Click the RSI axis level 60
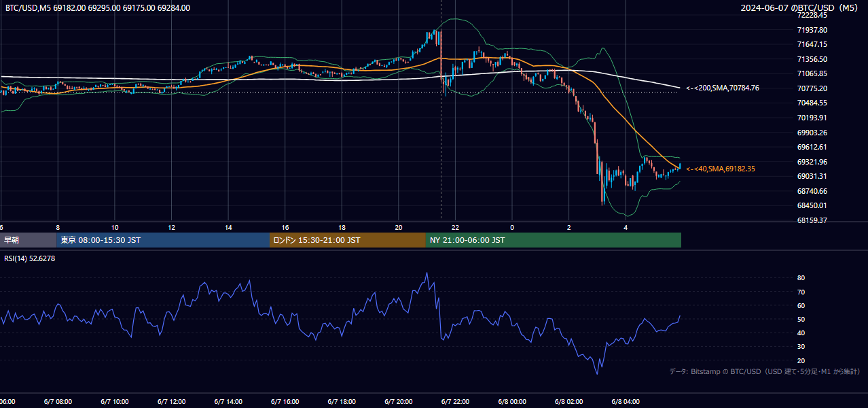The width and height of the screenshot is (868, 408). (801, 305)
